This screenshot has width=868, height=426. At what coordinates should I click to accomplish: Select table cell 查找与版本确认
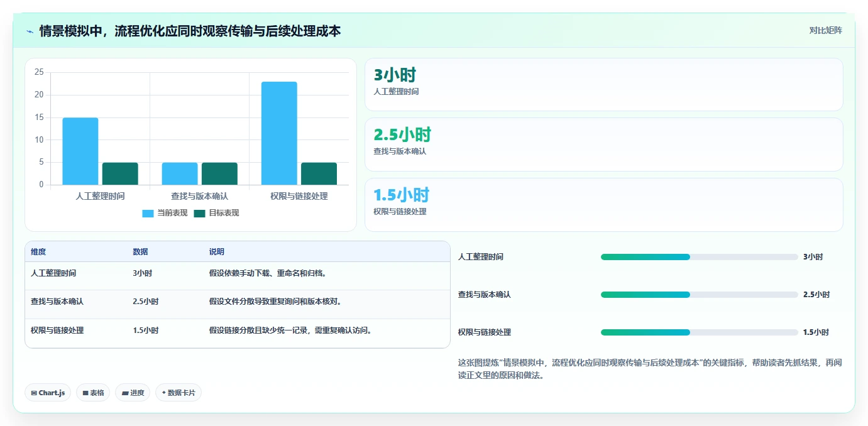coord(57,302)
